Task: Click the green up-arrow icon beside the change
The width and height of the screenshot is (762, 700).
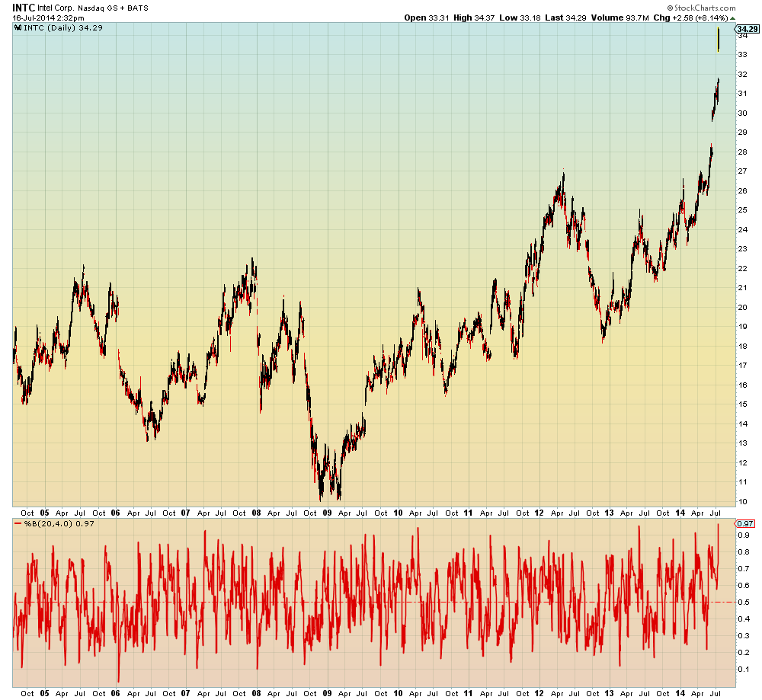Action: (733, 18)
